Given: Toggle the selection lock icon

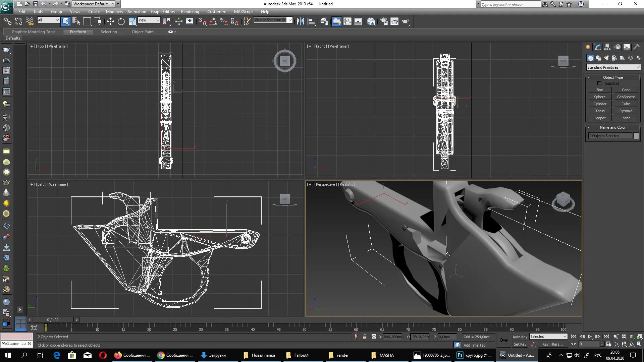Looking at the screenshot, I should point(365,337).
